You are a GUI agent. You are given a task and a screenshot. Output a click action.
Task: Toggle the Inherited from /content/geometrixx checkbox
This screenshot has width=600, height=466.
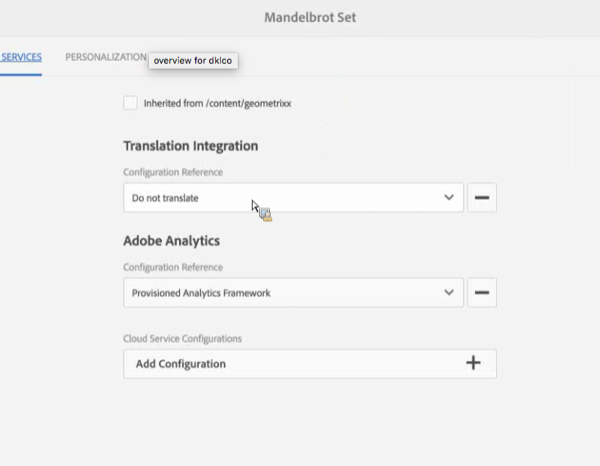130,103
